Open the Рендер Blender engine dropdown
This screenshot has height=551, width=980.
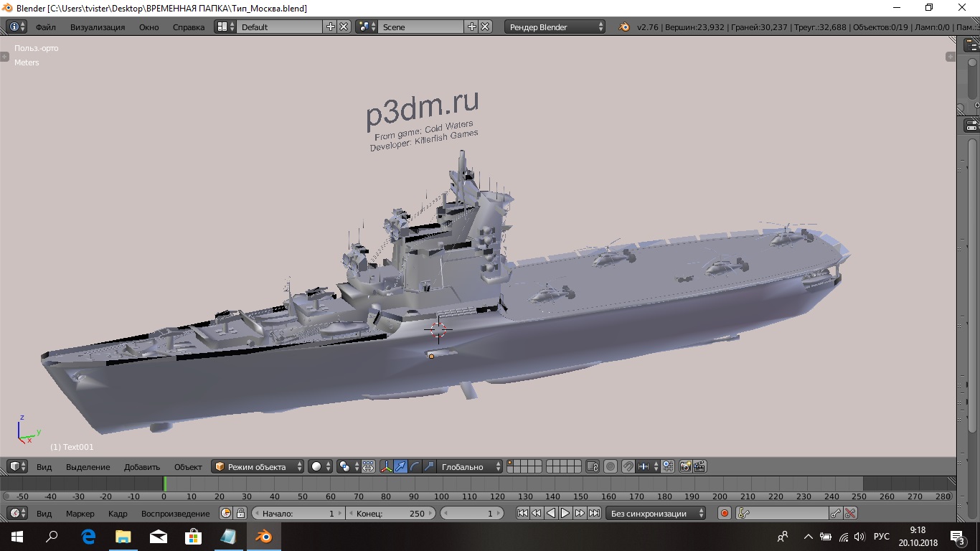(x=556, y=27)
